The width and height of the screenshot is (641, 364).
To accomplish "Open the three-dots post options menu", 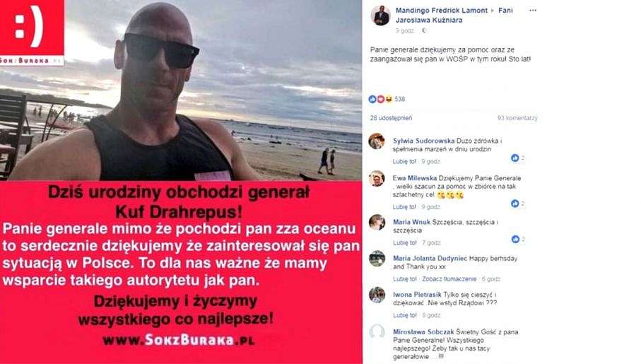I will click(532, 10).
